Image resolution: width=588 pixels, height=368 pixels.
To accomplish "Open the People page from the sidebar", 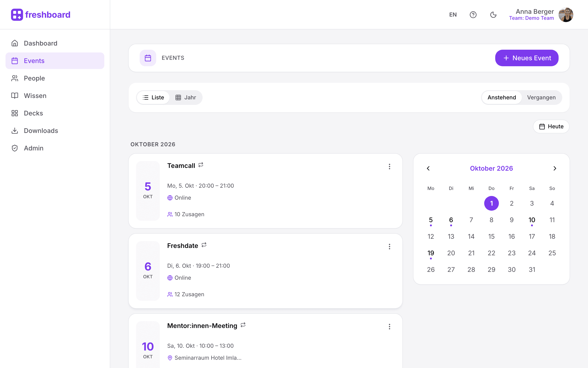I will tap(55, 78).
